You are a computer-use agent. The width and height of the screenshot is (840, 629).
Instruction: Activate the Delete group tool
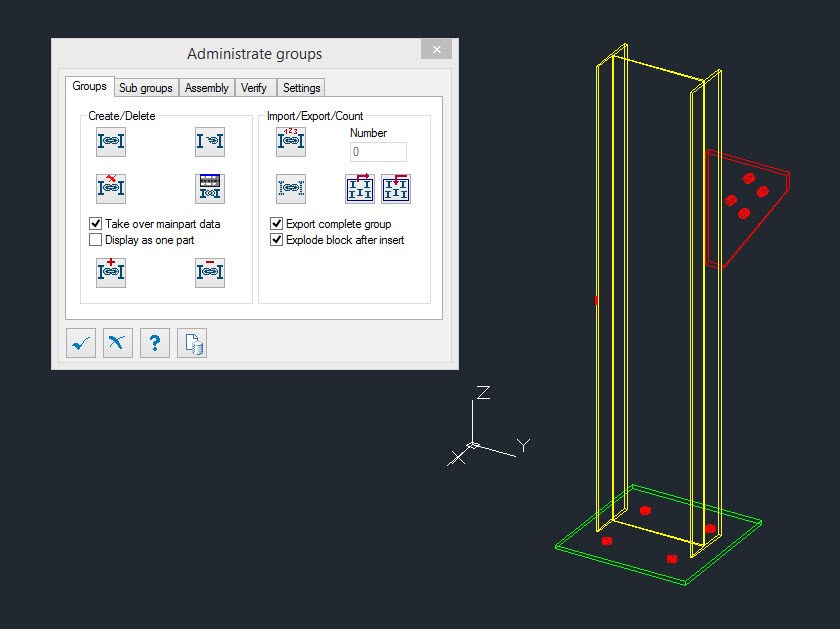click(110, 188)
